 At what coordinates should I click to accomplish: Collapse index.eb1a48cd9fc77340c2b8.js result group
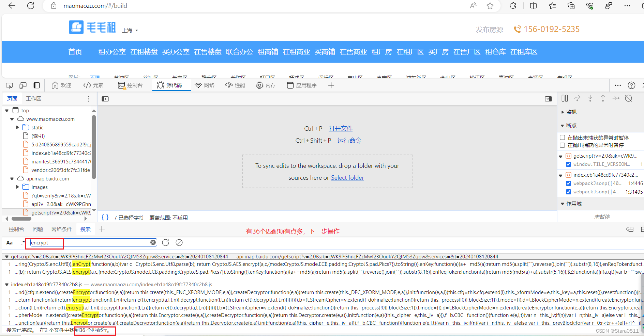coord(7,285)
